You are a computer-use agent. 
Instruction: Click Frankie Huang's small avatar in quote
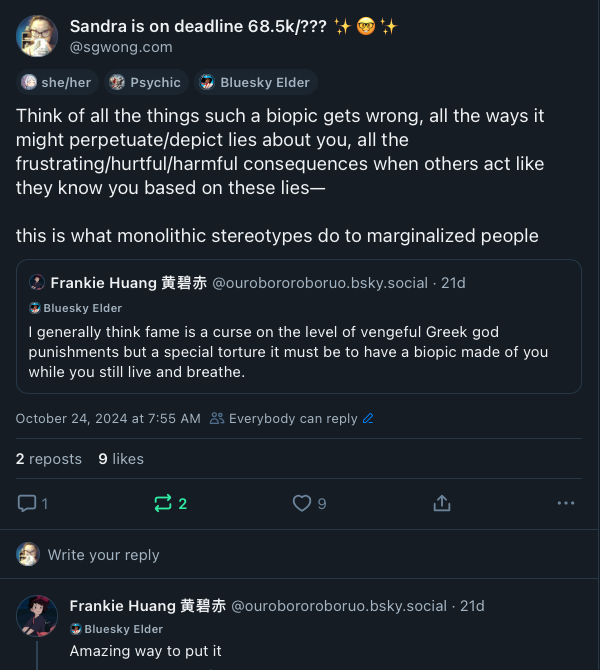point(37,283)
